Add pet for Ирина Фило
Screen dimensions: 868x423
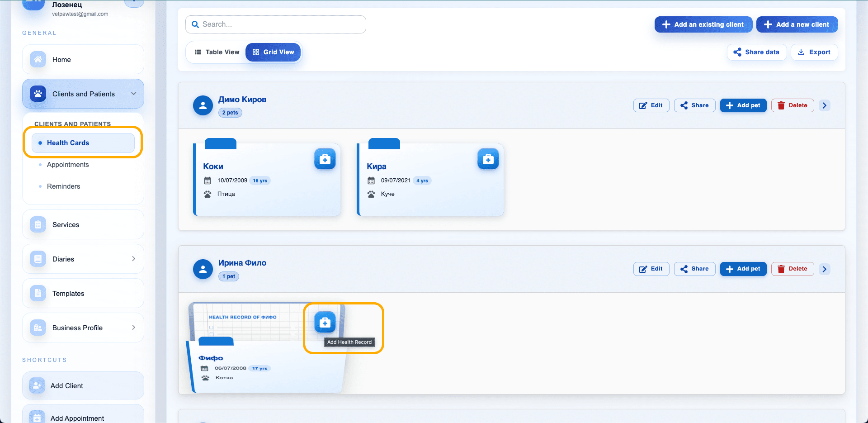pyautogui.click(x=743, y=269)
